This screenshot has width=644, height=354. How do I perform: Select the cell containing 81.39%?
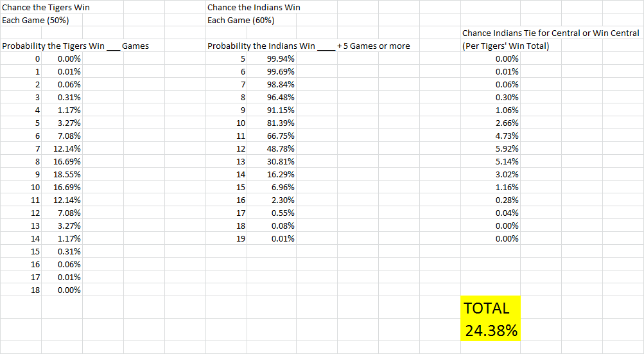(281, 123)
